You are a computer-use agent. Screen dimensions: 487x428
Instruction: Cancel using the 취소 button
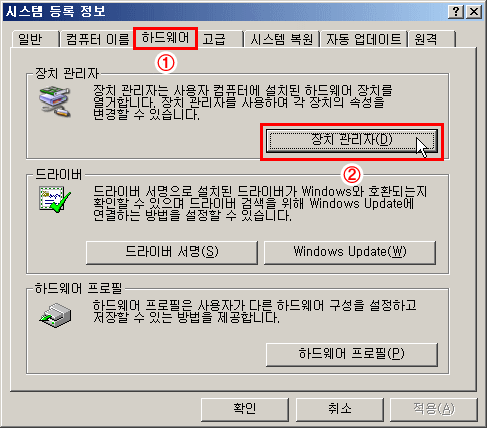click(x=340, y=409)
